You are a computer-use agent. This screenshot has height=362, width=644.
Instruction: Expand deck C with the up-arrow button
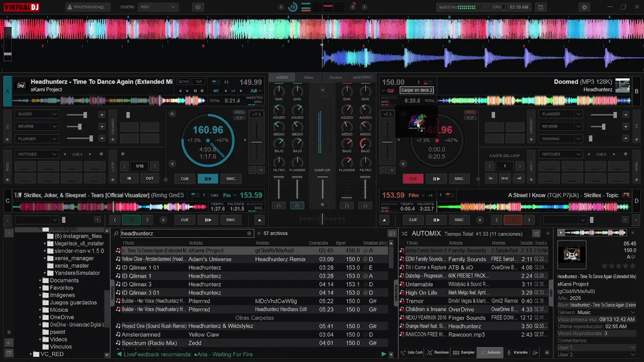pos(260,220)
